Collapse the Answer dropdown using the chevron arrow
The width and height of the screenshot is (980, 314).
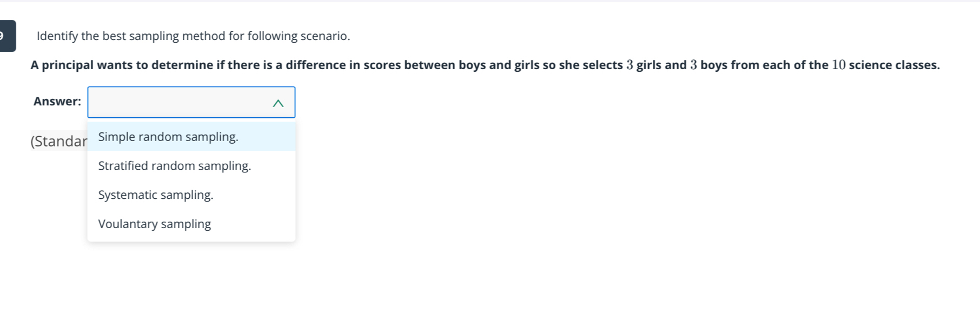tap(278, 103)
